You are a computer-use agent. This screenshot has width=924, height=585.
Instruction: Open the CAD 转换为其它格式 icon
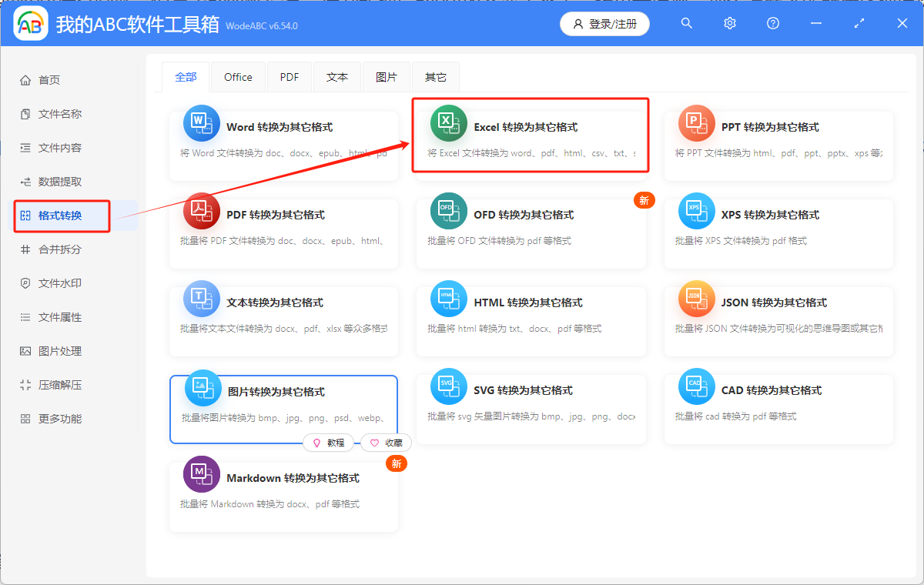coord(696,386)
